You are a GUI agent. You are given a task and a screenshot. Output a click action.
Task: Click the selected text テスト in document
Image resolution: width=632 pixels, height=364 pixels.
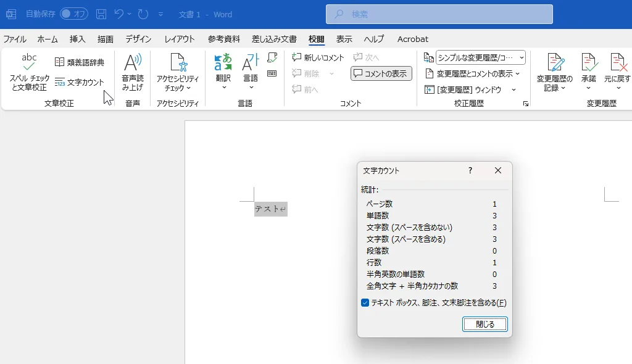pyautogui.click(x=267, y=209)
